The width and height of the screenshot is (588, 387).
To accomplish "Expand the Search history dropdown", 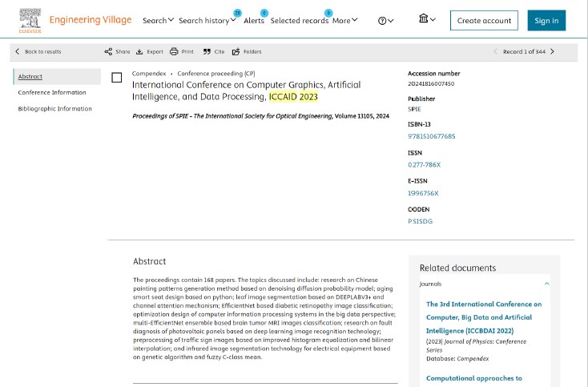I will pos(207,21).
